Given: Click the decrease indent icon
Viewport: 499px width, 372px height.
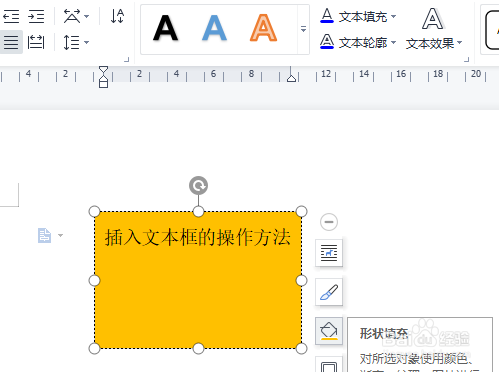Looking at the screenshot, I should coord(11,16).
